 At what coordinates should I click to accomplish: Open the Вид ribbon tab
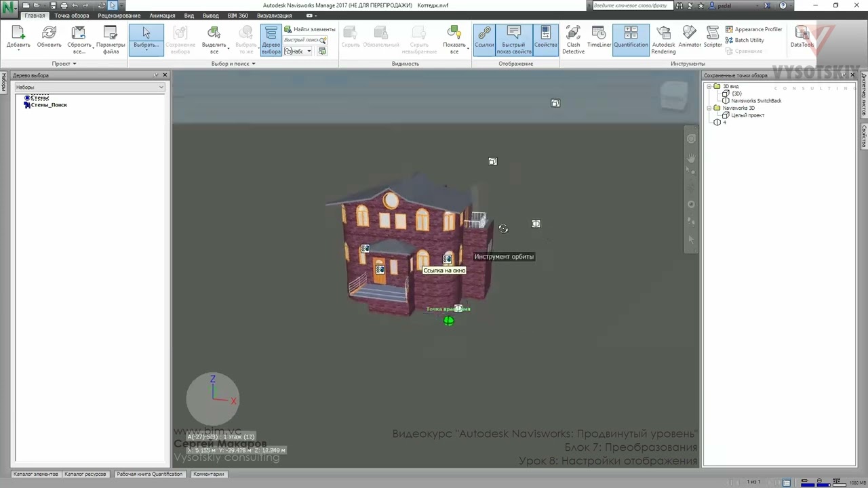pyautogui.click(x=189, y=16)
